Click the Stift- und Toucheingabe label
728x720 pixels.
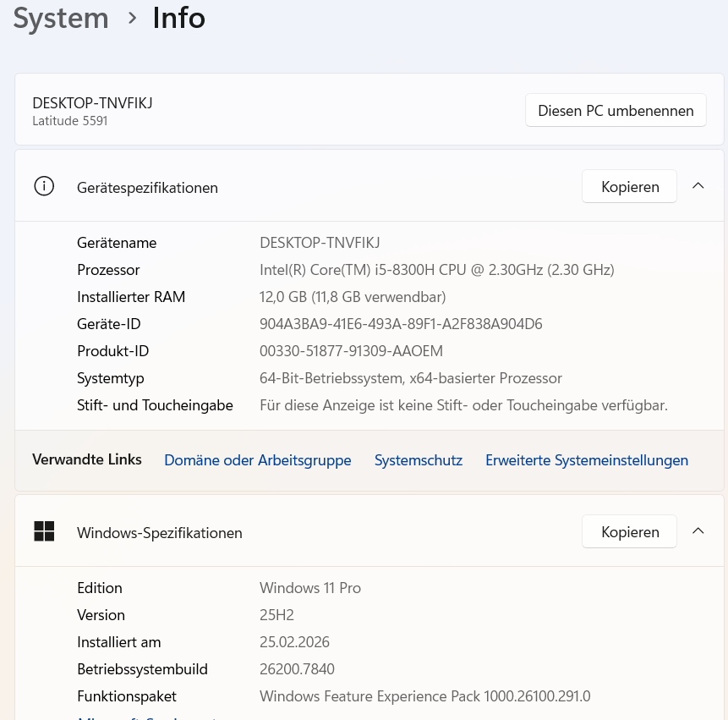155,405
